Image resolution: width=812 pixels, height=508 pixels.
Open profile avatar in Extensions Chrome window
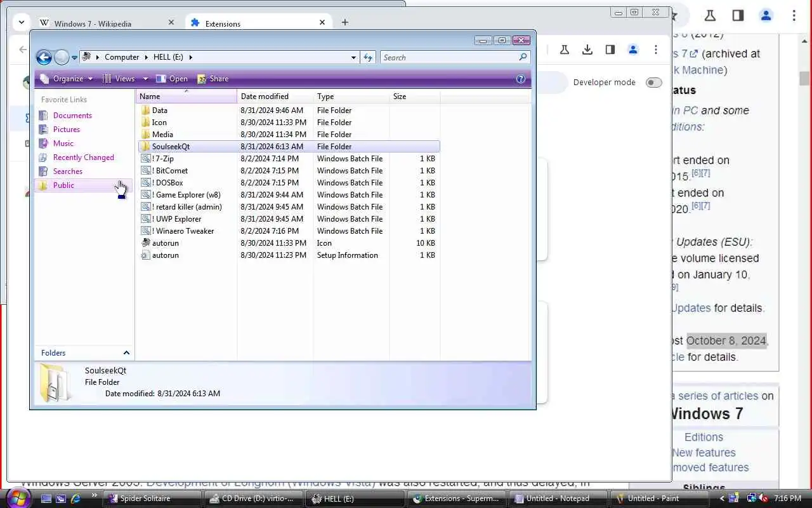pyautogui.click(x=633, y=50)
